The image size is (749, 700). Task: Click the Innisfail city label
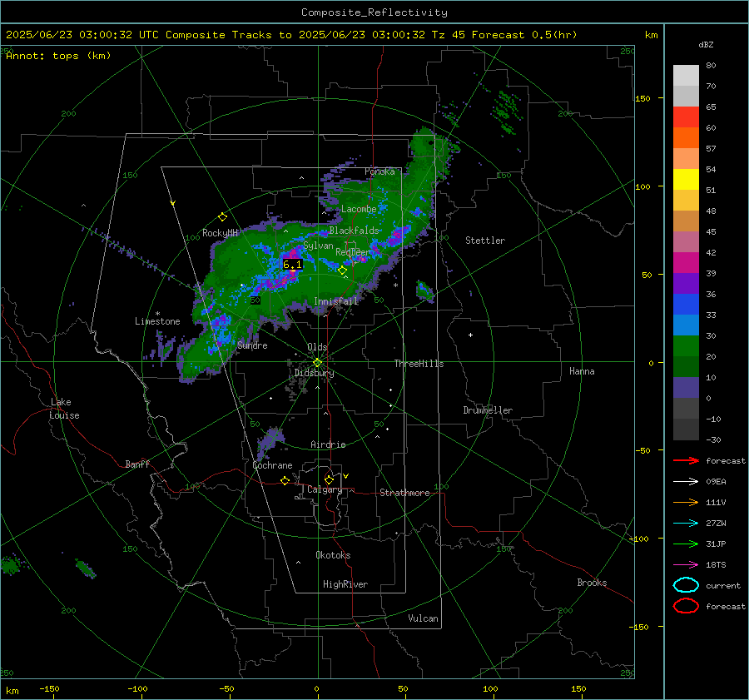coord(336,301)
